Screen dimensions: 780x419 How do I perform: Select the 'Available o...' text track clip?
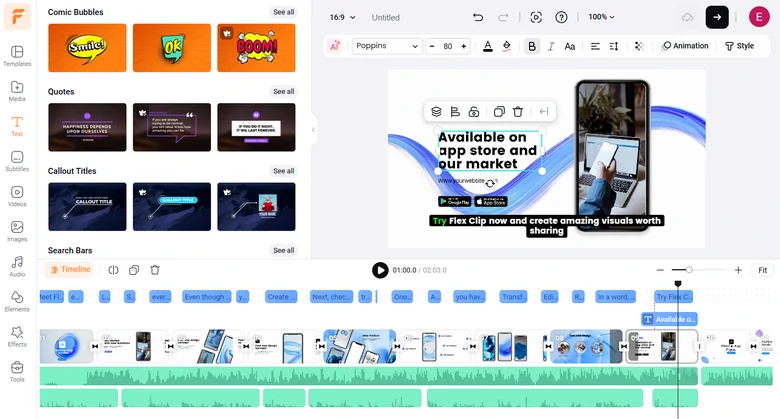669,319
